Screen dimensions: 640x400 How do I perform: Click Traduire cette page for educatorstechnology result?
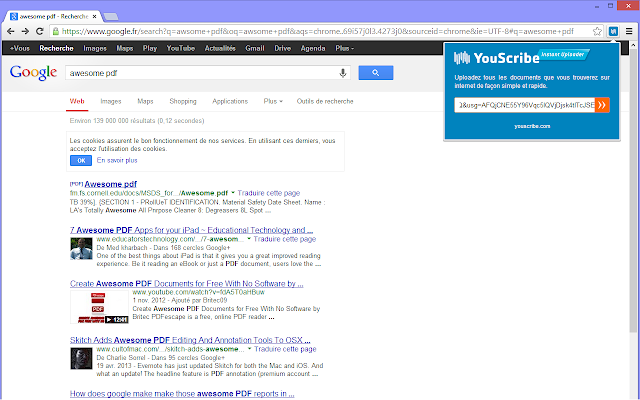pyautogui.click(x=284, y=239)
